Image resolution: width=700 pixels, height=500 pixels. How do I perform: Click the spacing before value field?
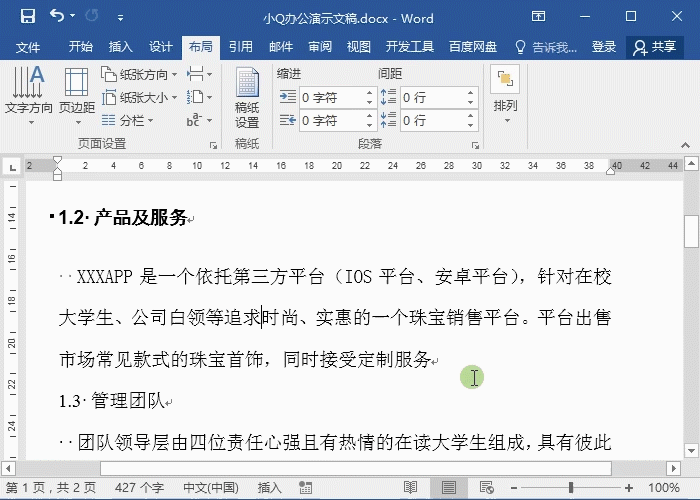pyautogui.click(x=433, y=97)
